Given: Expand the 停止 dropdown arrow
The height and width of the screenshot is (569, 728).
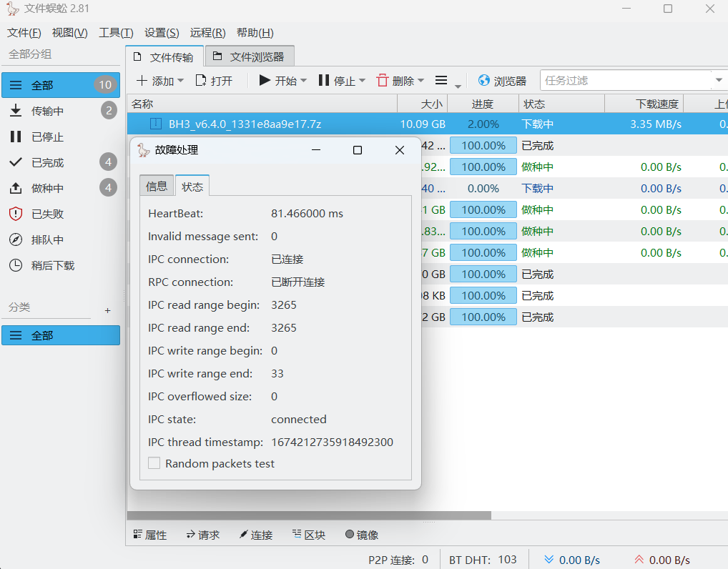Looking at the screenshot, I should (362, 81).
